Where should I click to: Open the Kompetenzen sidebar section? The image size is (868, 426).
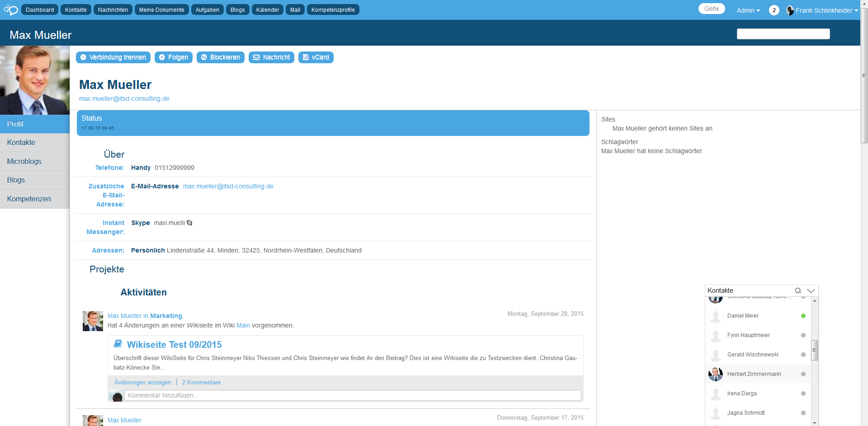click(29, 199)
